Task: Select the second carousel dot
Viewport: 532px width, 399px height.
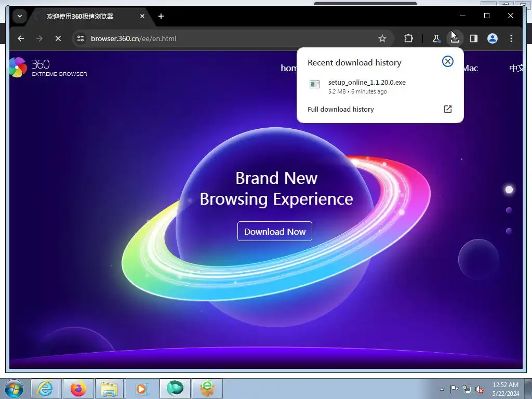Action: pyautogui.click(x=509, y=210)
